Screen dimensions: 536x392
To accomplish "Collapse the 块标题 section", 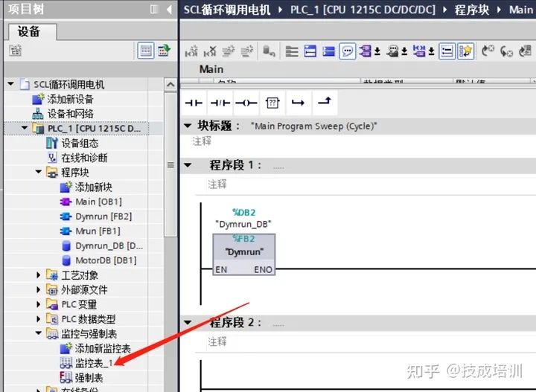I will pos(188,126).
